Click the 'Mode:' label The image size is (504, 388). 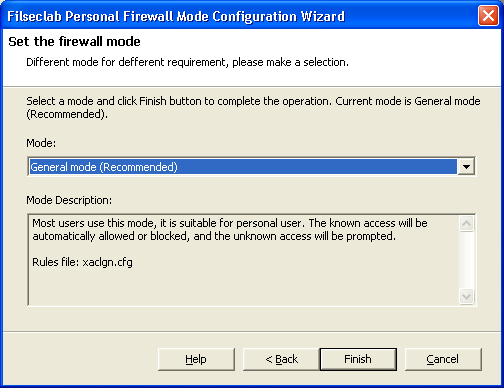[41, 143]
